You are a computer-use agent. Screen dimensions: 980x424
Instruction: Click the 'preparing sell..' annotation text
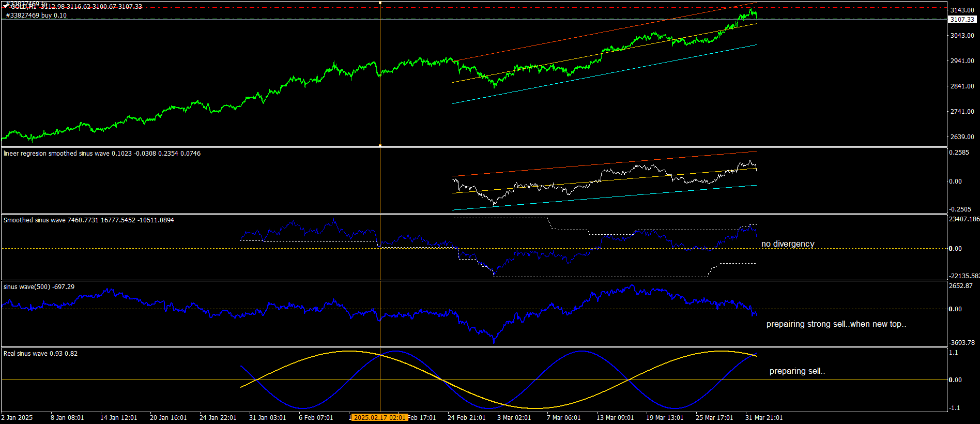coord(797,371)
